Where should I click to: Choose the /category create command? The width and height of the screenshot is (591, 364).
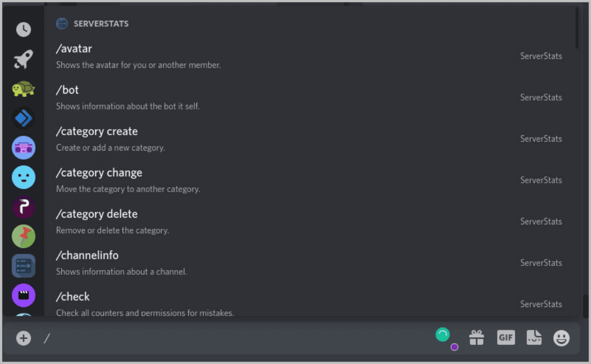click(97, 131)
